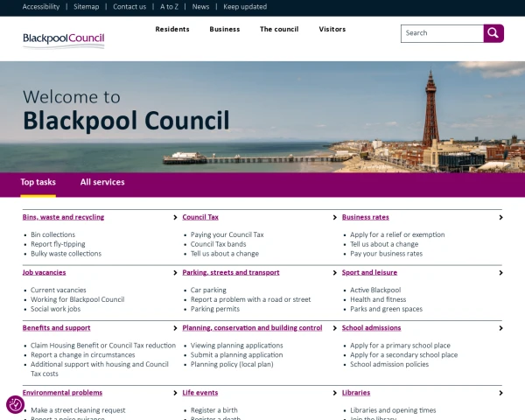Open the A to Z link
Viewport: 525px width, 420px height.
pos(169,7)
